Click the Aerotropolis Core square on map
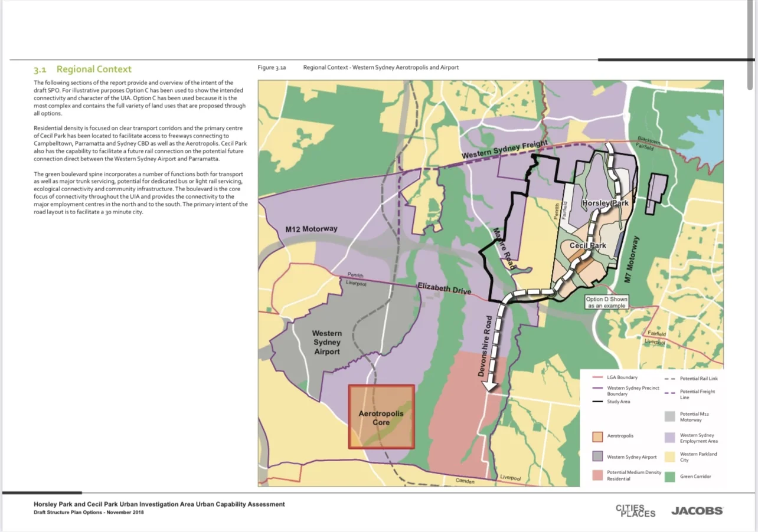 pos(381,417)
